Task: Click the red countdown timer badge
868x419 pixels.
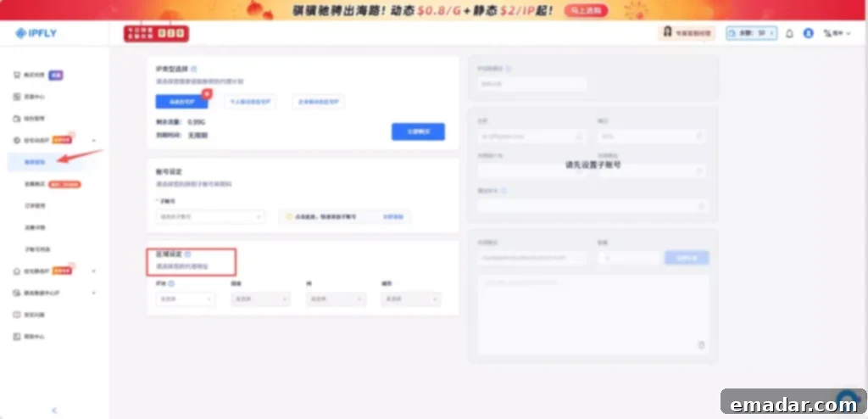Action: [x=156, y=33]
